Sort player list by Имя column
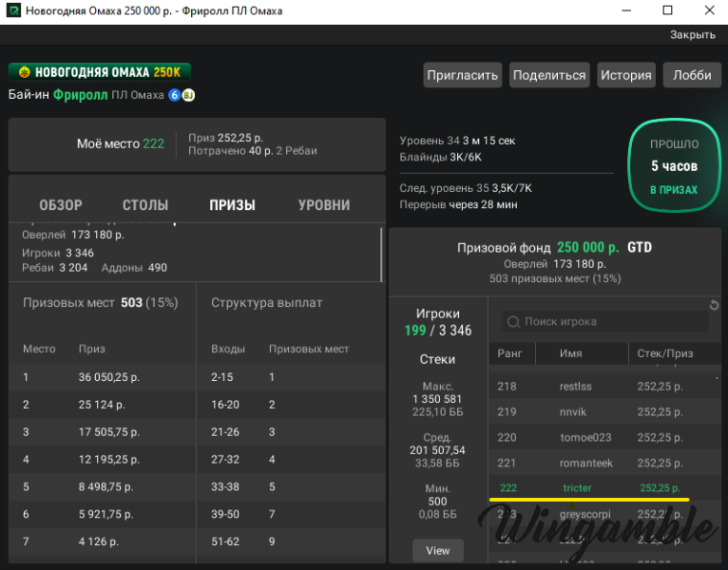The image size is (728, 570). coord(570,353)
